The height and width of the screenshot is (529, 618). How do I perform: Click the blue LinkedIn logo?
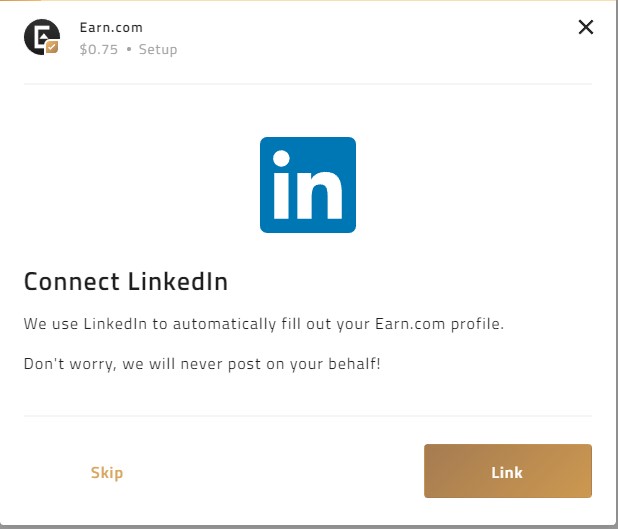307,185
